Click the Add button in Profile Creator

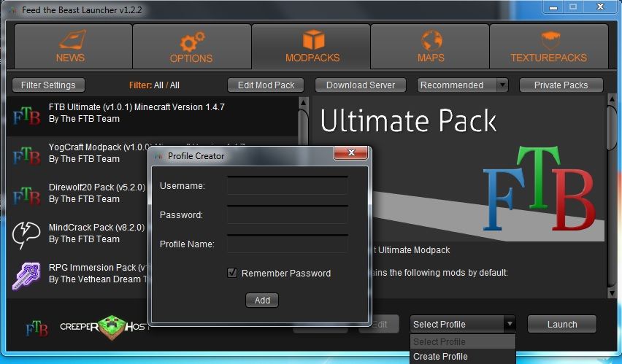(262, 300)
